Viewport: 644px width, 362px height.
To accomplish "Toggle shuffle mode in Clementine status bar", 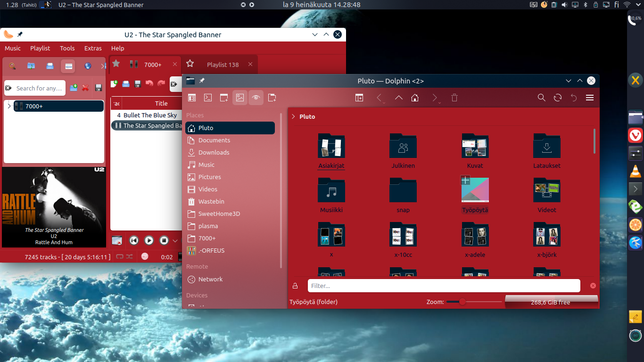I will [x=129, y=256].
